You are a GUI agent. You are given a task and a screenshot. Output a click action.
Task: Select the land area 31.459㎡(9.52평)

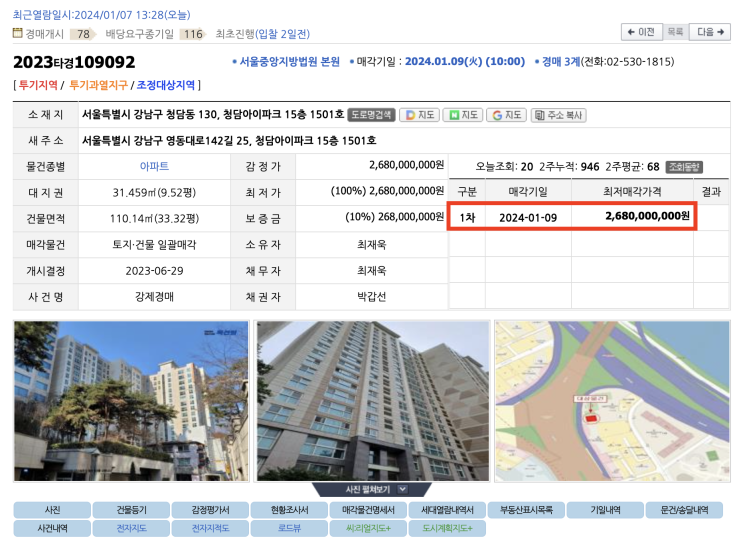154,192
